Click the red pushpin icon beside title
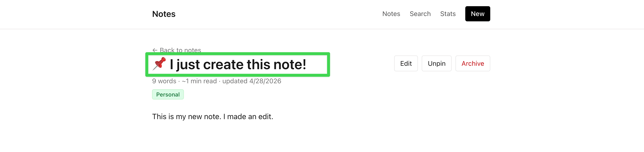Viewport: 644px width, 152px height. click(x=159, y=64)
